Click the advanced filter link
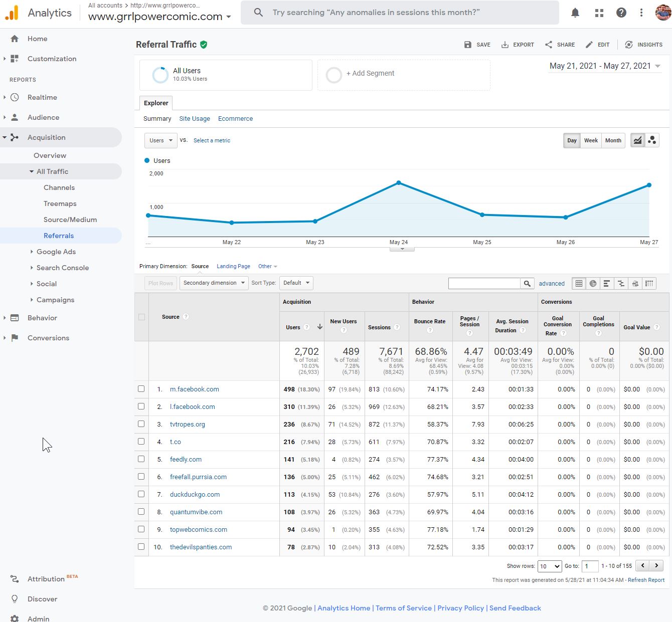This screenshot has width=672, height=622. [x=552, y=284]
